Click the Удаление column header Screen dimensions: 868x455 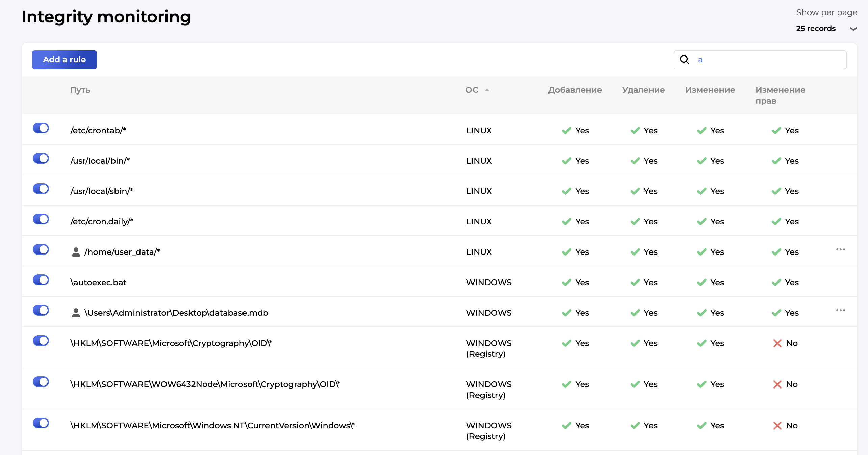(x=643, y=90)
